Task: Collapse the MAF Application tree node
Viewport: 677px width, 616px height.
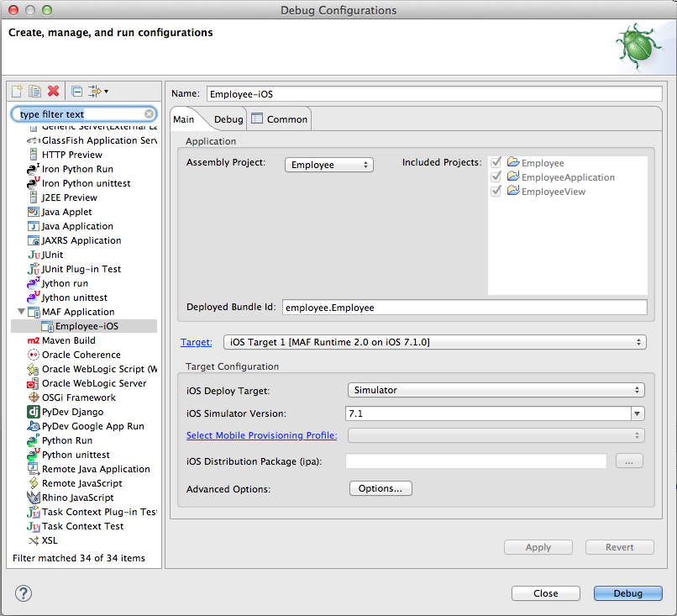Action: (21, 312)
